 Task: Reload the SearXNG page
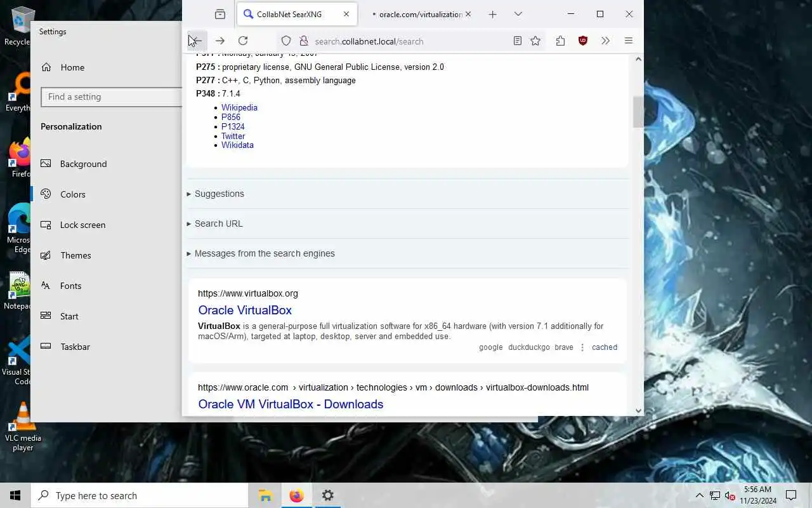tap(243, 41)
